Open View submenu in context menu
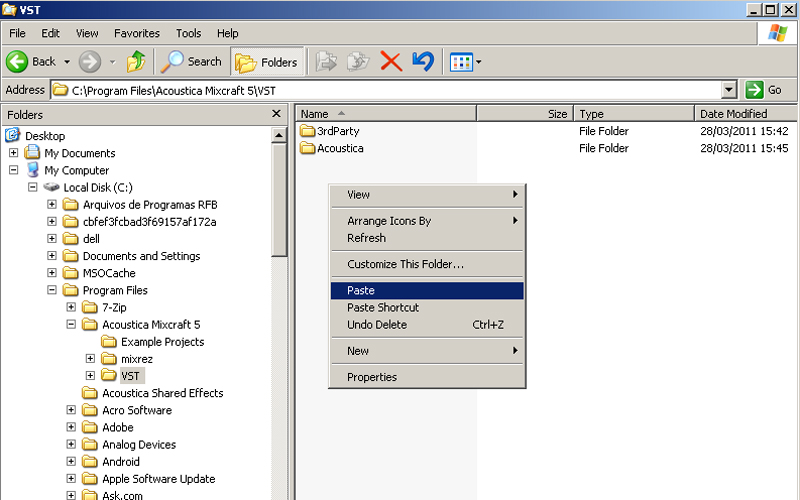The height and width of the screenshot is (500, 800). pyautogui.click(x=427, y=195)
